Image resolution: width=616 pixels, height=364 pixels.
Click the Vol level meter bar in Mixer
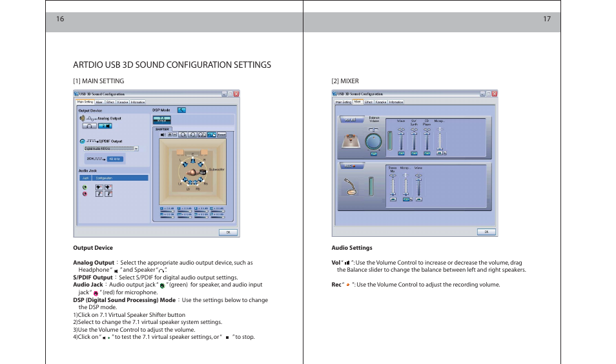pyautogui.click(x=390, y=141)
